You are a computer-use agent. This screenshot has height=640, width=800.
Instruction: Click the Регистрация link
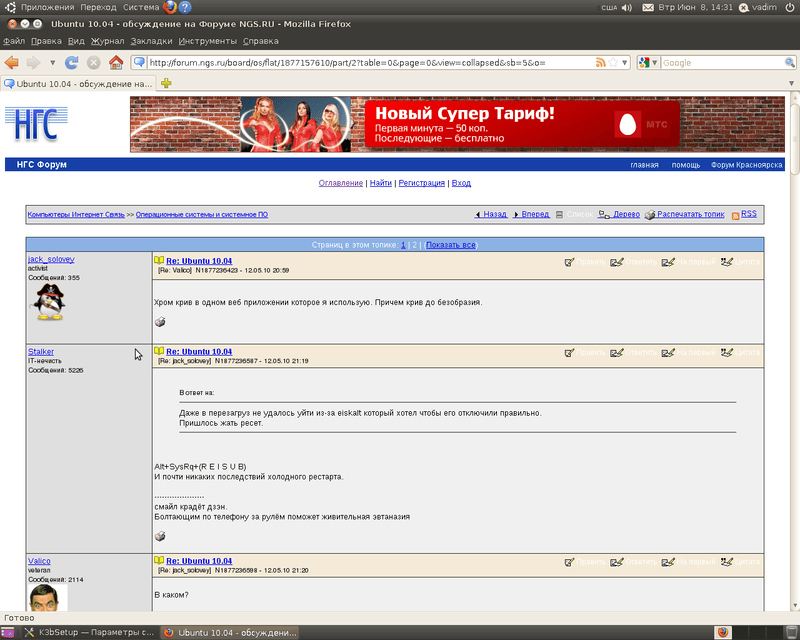[x=421, y=183]
